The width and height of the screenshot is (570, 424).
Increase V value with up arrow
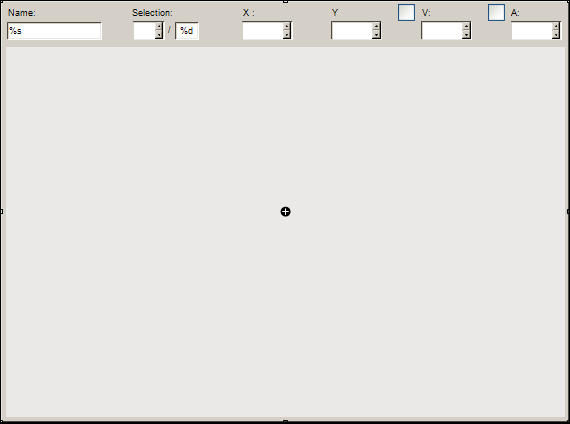click(466, 27)
